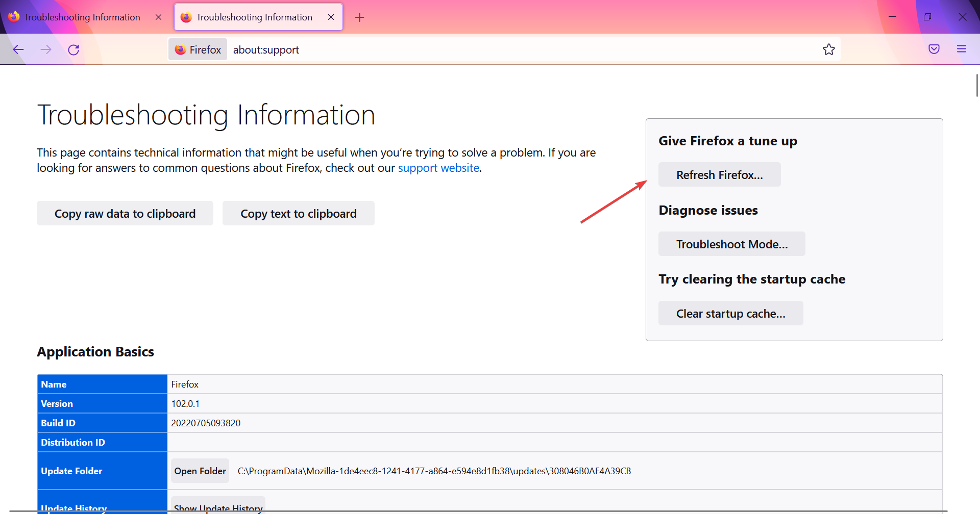The image size is (980, 514).
Task: Go back with the back arrow
Action: (x=18, y=49)
